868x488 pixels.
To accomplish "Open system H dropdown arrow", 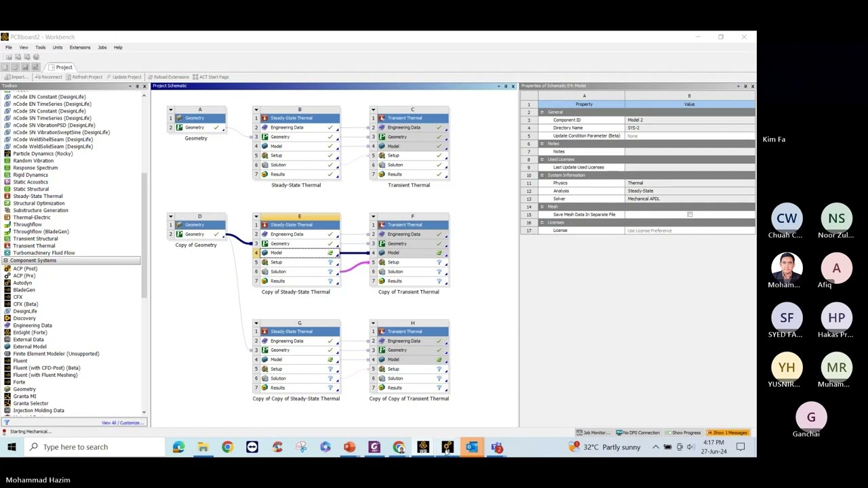I will click(x=373, y=323).
